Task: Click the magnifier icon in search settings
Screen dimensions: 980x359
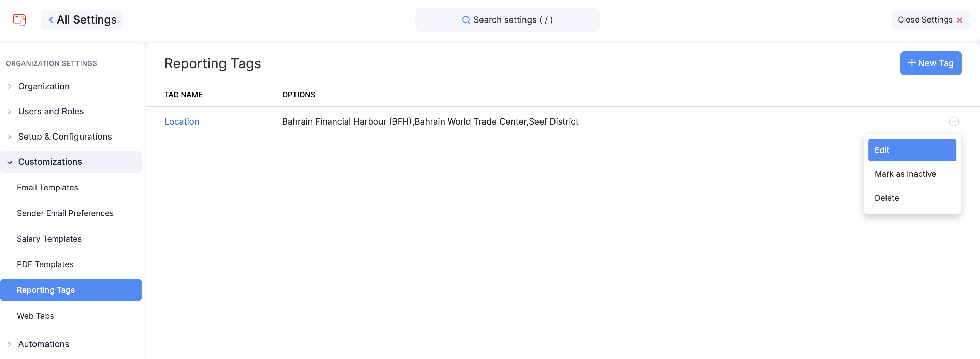Action: pos(466,20)
